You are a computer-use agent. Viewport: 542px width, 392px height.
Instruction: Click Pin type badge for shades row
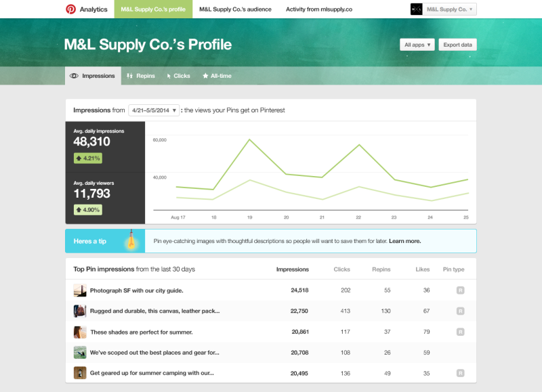click(x=460, y=332)
